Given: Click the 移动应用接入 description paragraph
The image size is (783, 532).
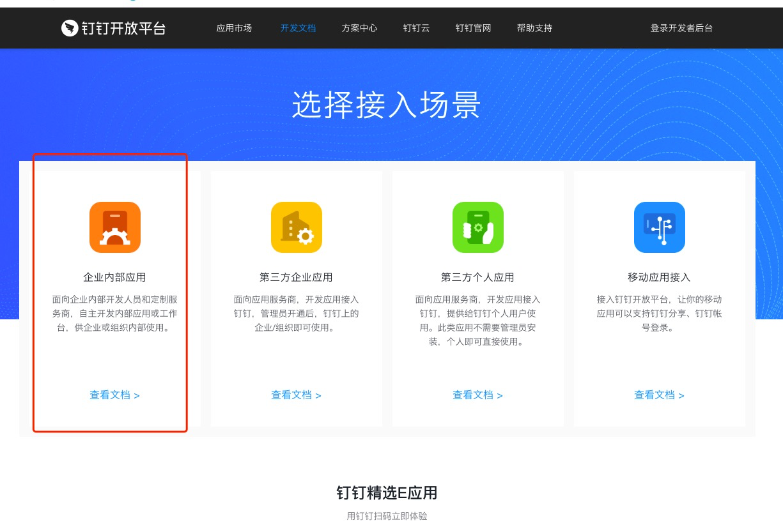Looking at the screenshot, I should tap(660, 314).
